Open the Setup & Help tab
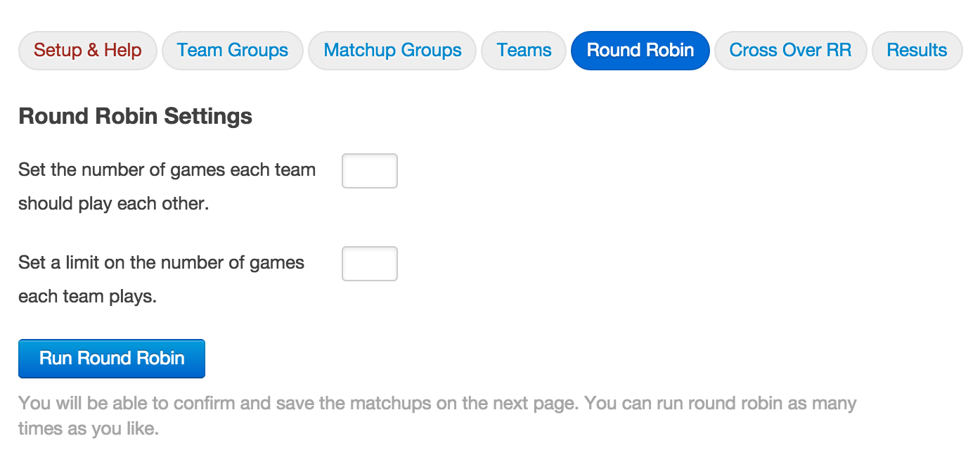Viewport: 980px width, 467px height. 88,51
